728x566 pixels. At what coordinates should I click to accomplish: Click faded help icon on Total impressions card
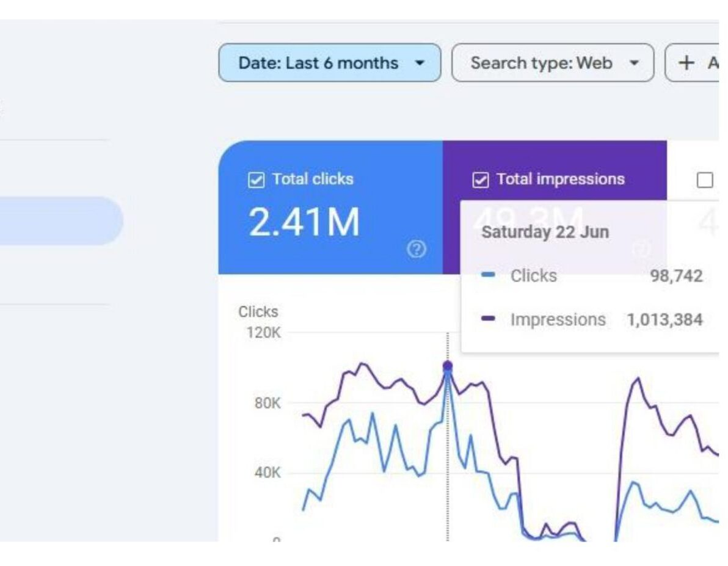pos(641,249)
